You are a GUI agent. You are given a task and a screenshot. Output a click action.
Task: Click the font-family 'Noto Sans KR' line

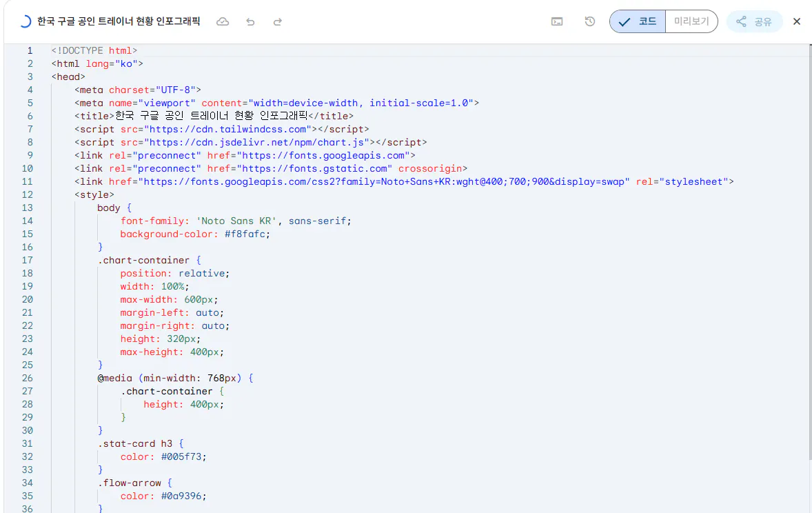point(236,221)
